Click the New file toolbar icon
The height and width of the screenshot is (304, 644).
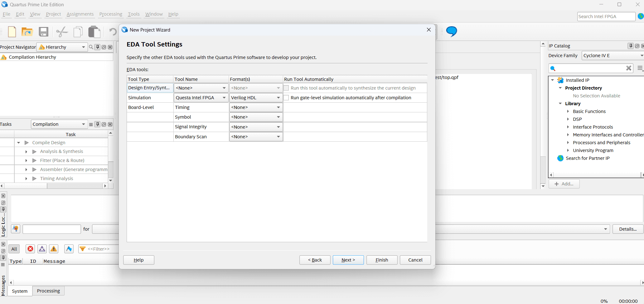tap(12, 32)
